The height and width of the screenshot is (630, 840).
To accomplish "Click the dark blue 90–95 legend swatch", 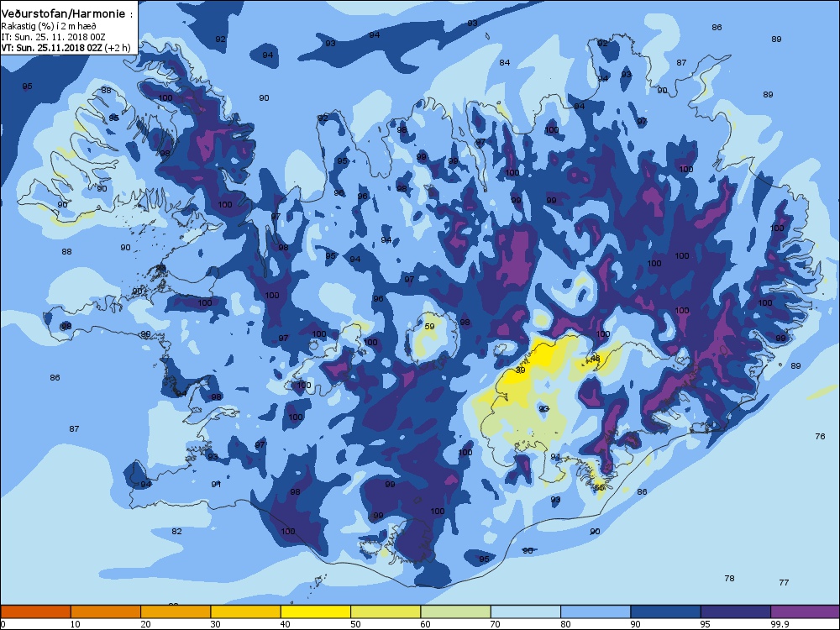I will tap(666, 612).
